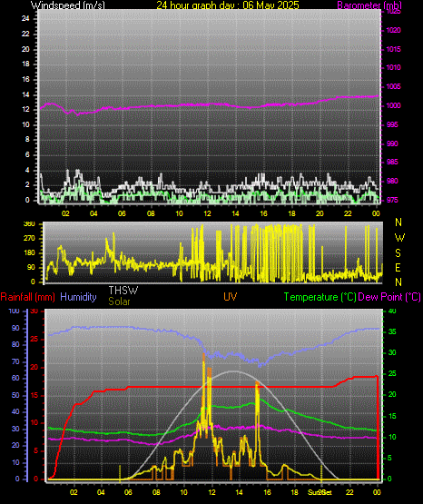Click the orange UV legend label

click(x=231, y=296)
